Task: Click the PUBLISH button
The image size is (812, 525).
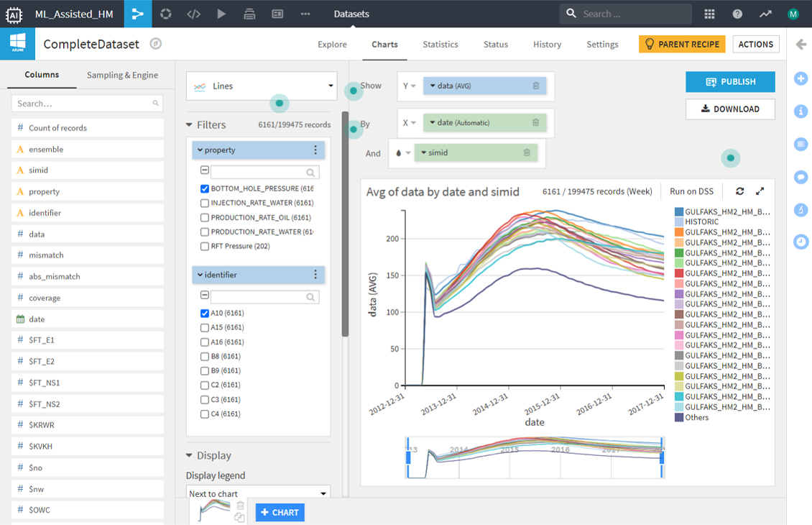Action: point(730,82)
